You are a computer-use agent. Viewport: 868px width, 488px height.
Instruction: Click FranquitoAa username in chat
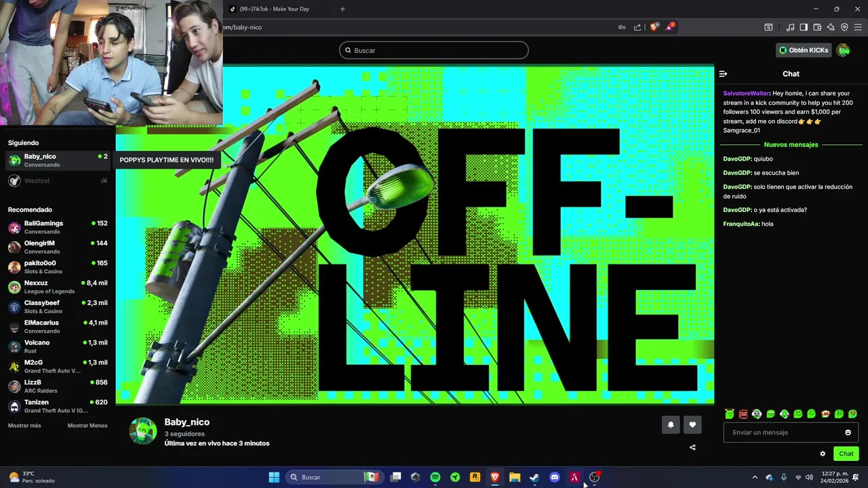[x=741, y=224]
